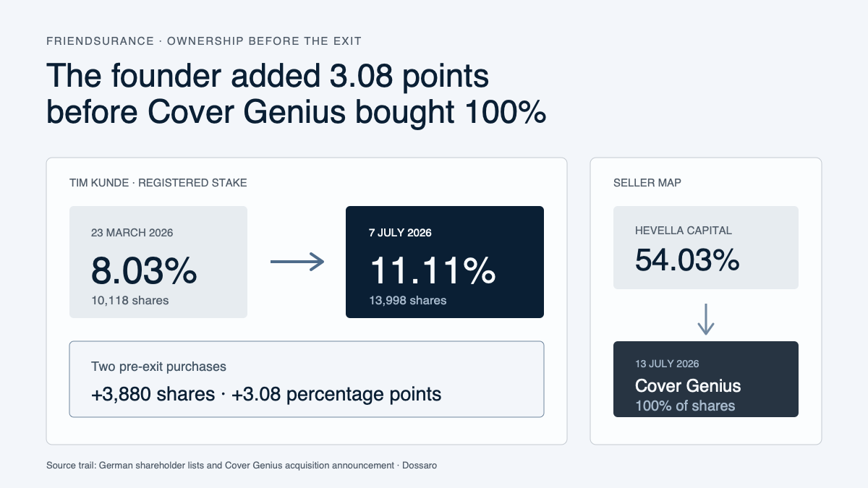Screen dimensions: 868x488
Task: Click the Tim Kunde Registered Stake heading
Action: (x=158, y=183)
